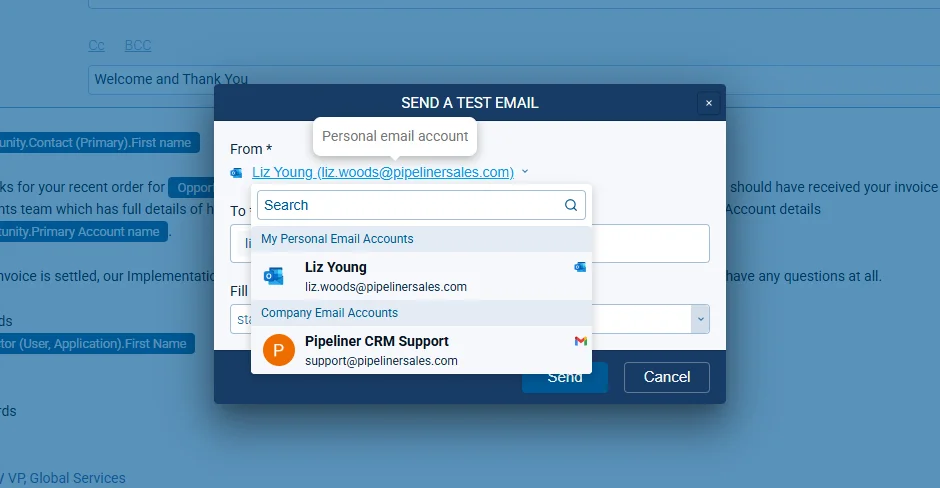
Task: Click the Gmail icon on the Pipeliner CRM Support row
Action: coord(580,341)
